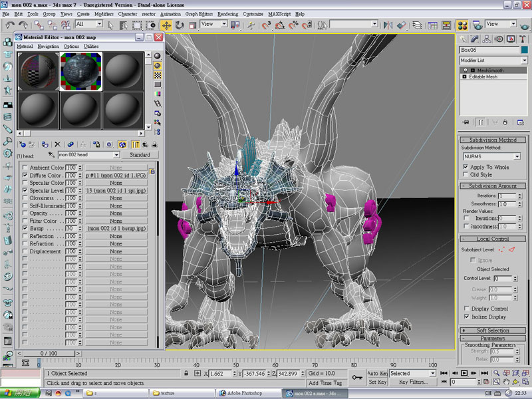Viewport: 532px width, 399px height.
Task: Click Zoom Extents All viewport icon
Action: 525,373
